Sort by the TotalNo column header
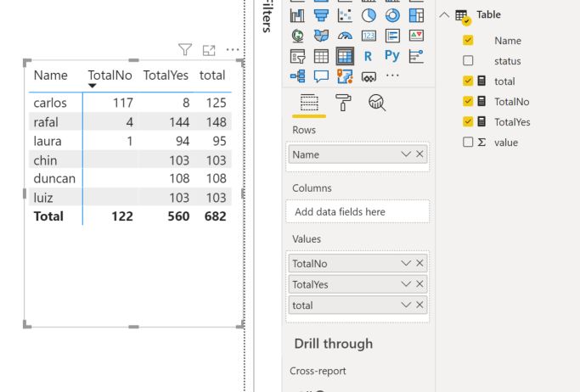Image resolution: width=580 pixels, height=392 pixels. click(110, 76)
